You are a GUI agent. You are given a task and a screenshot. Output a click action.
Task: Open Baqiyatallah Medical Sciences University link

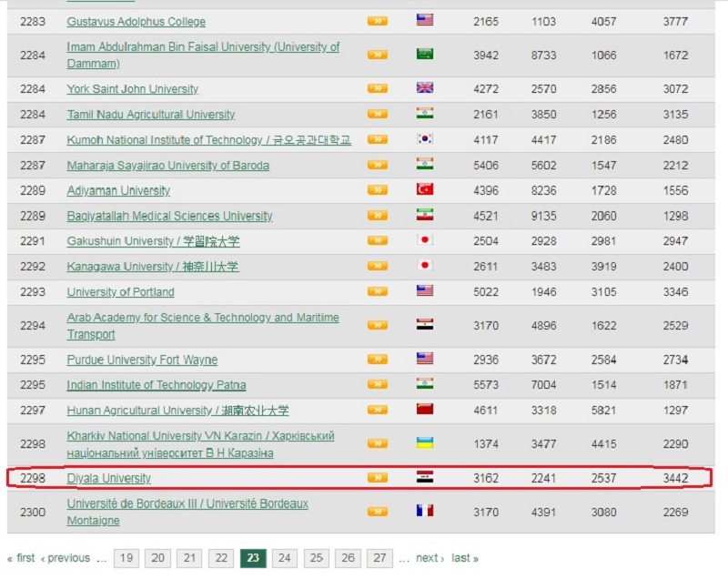(169, 217)
